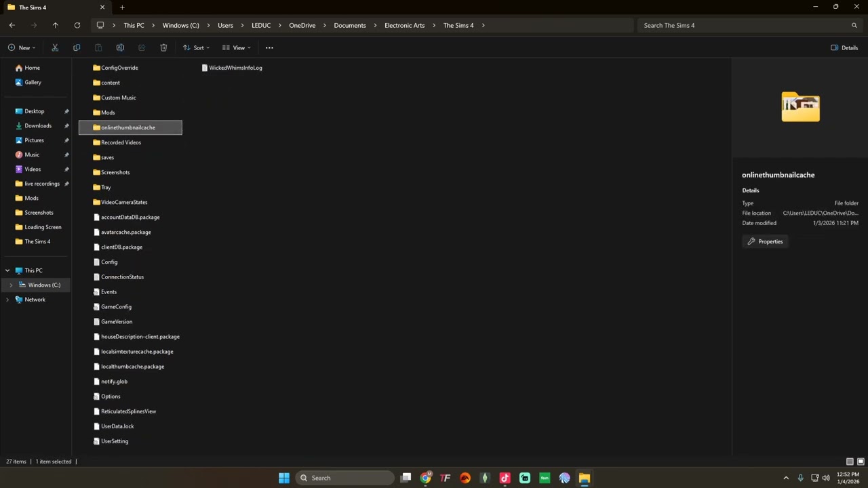This screenshot has height=488, width=868.
Task: Click the Copy icon in toolbar
Action: 77,47
